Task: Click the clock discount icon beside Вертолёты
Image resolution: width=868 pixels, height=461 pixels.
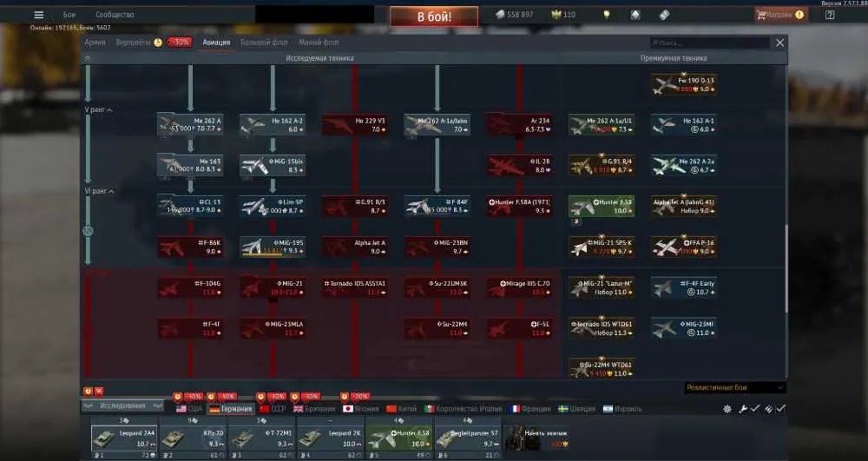Action: coord(158,43)
